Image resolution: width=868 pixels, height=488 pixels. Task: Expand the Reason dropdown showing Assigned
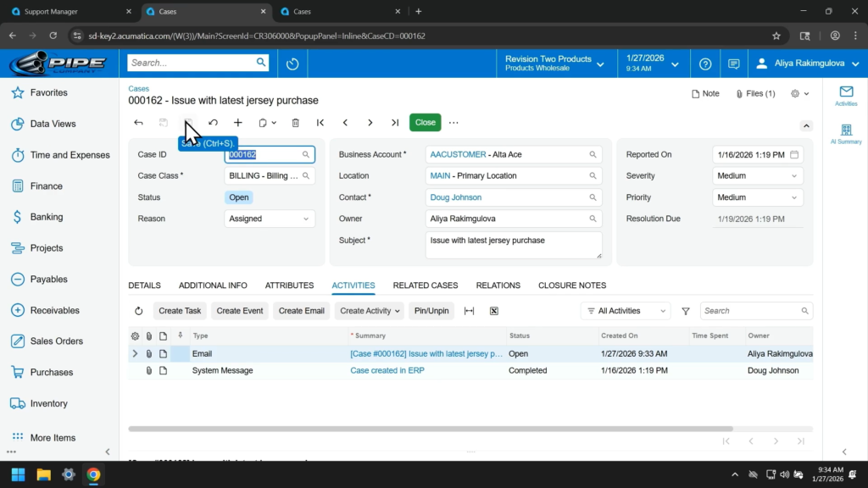pos(270,219)
